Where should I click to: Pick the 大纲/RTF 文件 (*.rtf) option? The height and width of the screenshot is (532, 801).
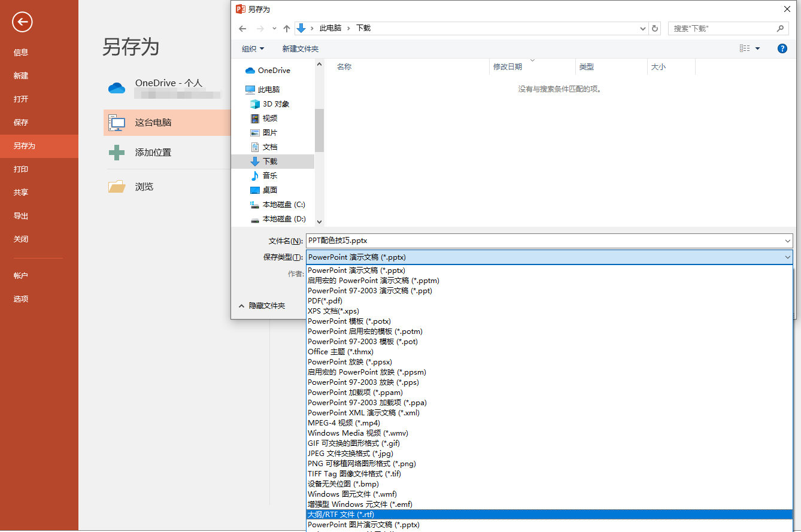point(341,515)
